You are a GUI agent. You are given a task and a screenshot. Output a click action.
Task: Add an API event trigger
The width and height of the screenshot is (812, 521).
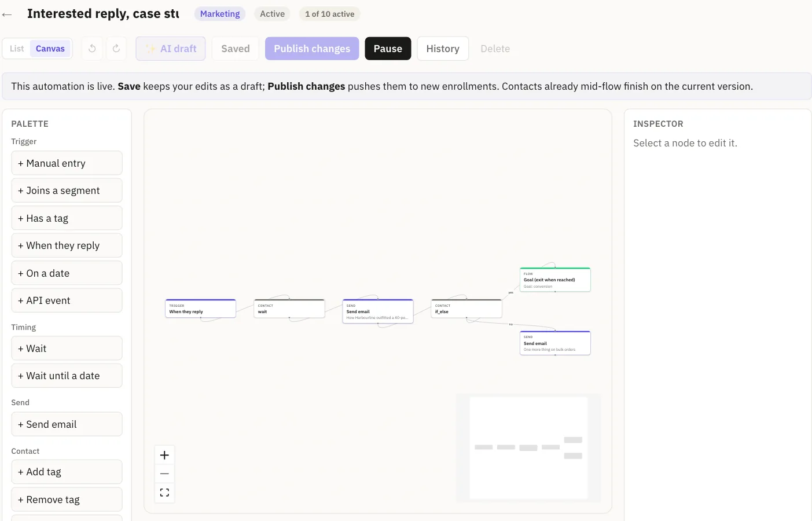[x=67, y=300]
